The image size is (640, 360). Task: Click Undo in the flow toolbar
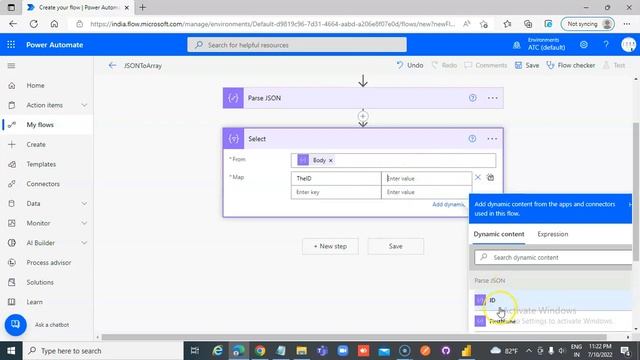(410, 65)
